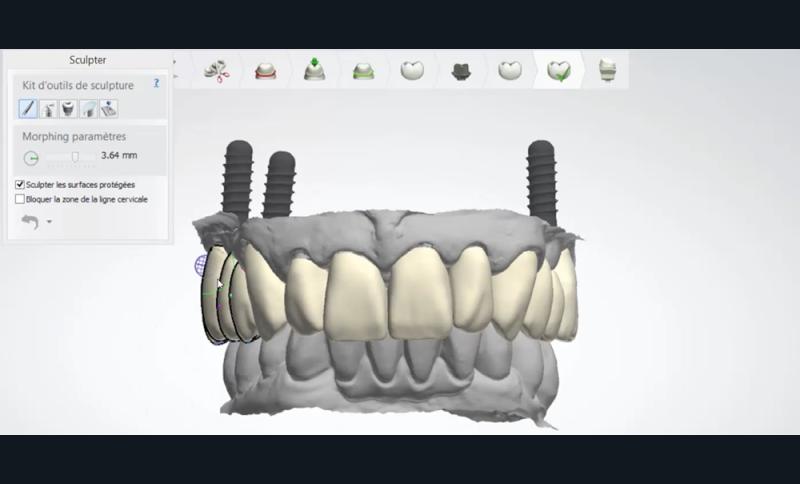The width and height of the screenshot is (800, 484).
Task: Open the dark gray tooth workflow step
Action: (461, 71)
